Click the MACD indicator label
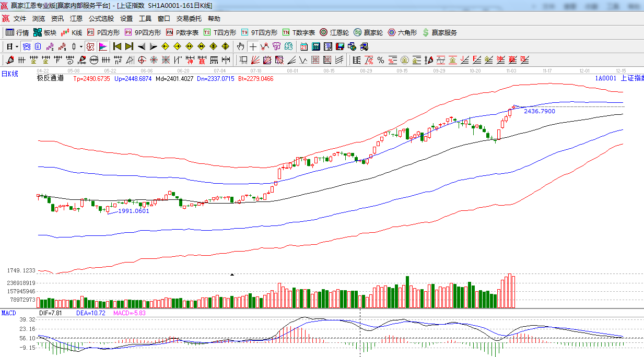The width and height of the screenshot is (644, 357). point(8,313)
